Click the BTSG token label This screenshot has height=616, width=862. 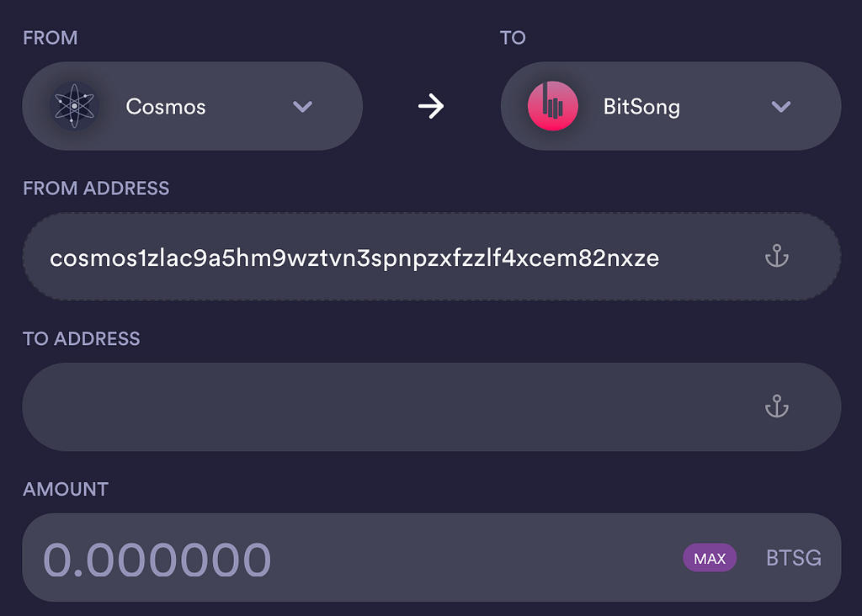click(x=793, y=558)
